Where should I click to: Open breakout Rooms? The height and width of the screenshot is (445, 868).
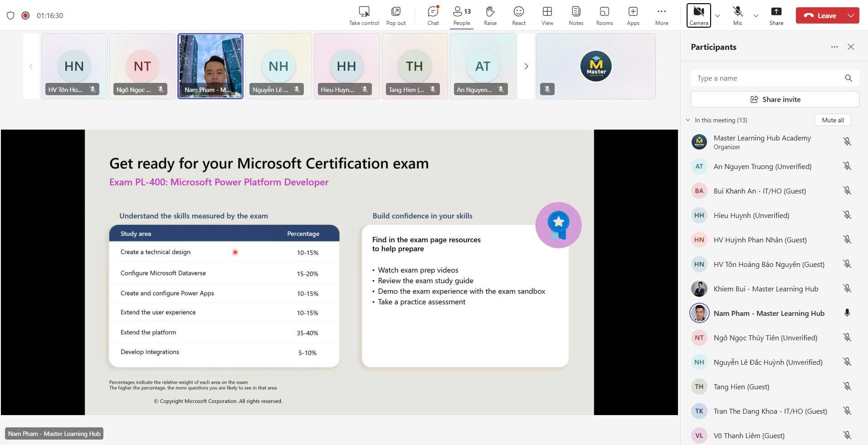click(604, 15)
